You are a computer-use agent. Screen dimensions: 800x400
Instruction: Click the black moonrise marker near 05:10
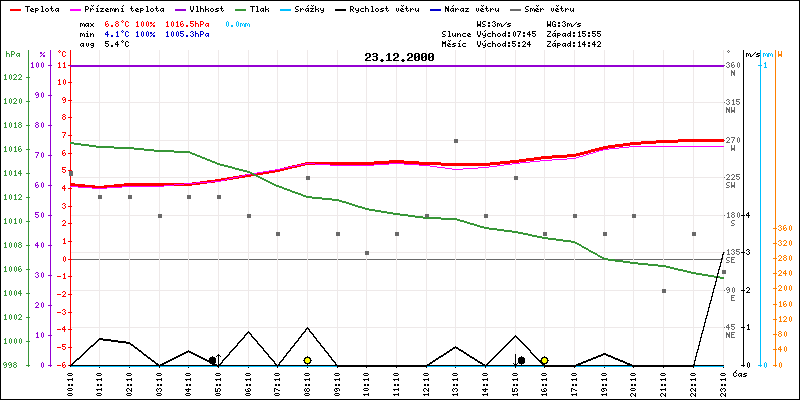[x=212, y=360]
